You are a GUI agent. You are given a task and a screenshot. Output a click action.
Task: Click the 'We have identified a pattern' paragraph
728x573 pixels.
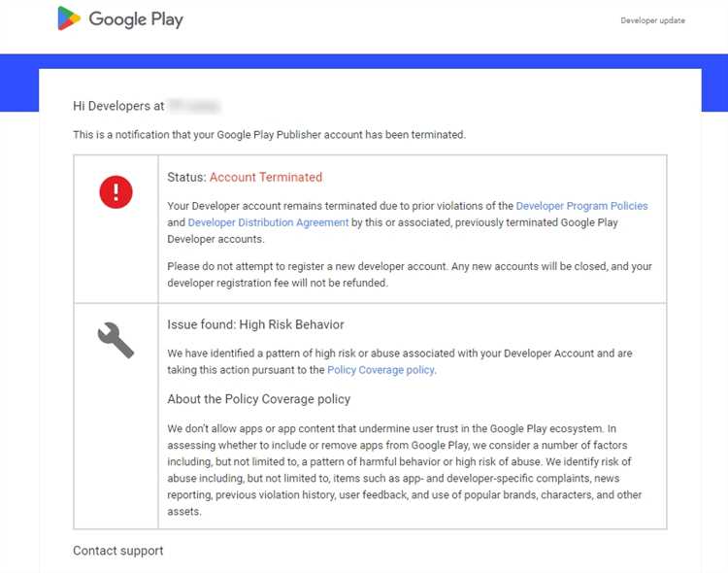(x=400, y=361)
